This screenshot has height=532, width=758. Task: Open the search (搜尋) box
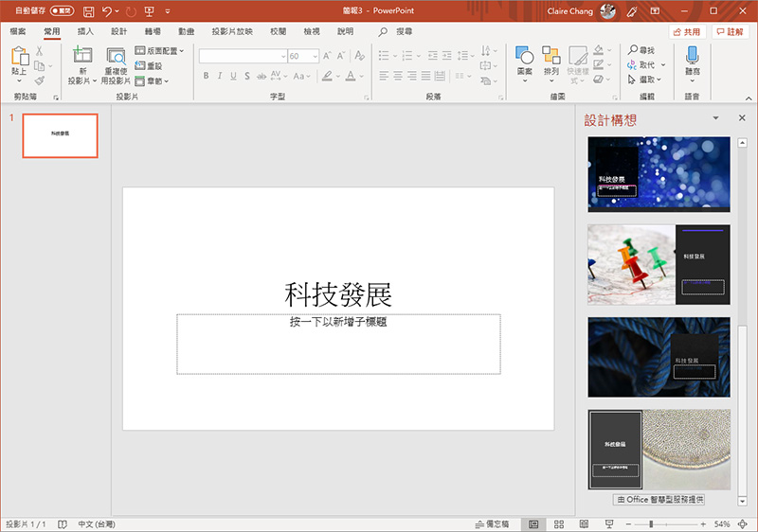point(396,32)
